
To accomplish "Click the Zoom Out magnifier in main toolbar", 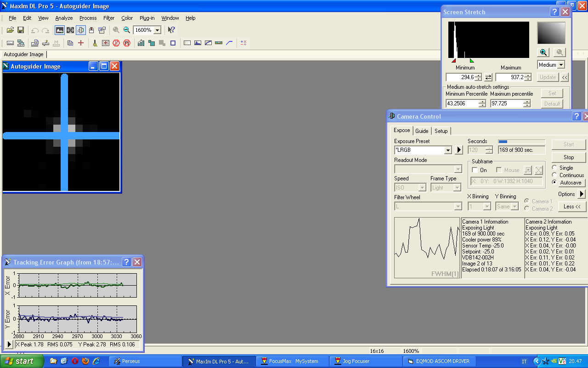I will pos(127,30).
